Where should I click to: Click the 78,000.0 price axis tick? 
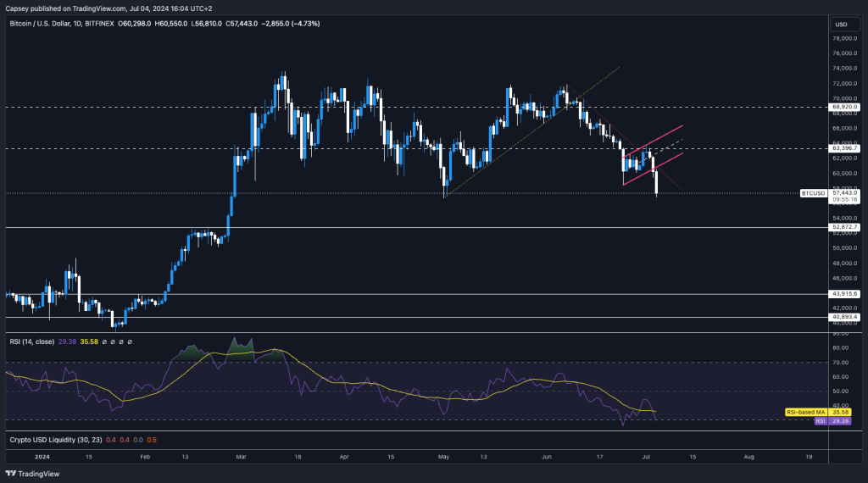tap(845, 38)
